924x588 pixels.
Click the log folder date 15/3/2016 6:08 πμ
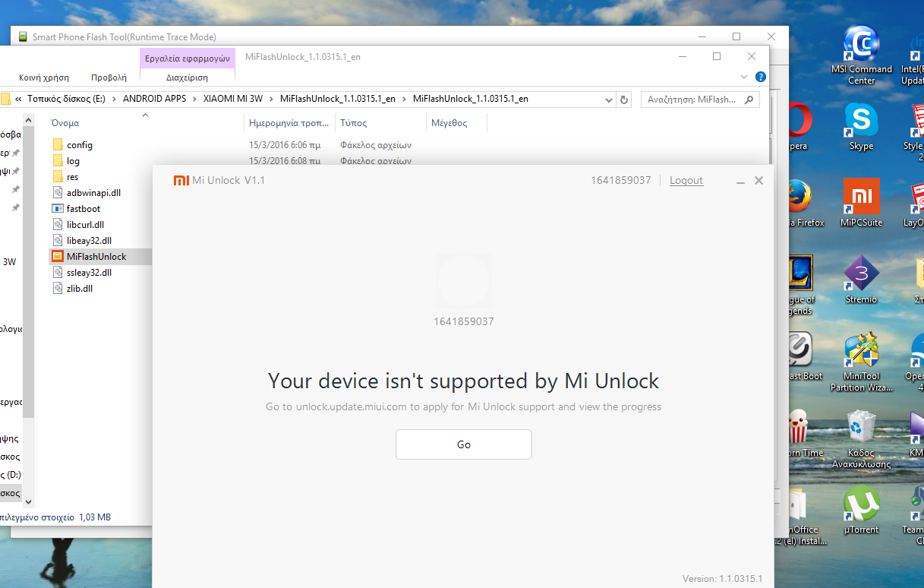(285, 160)
